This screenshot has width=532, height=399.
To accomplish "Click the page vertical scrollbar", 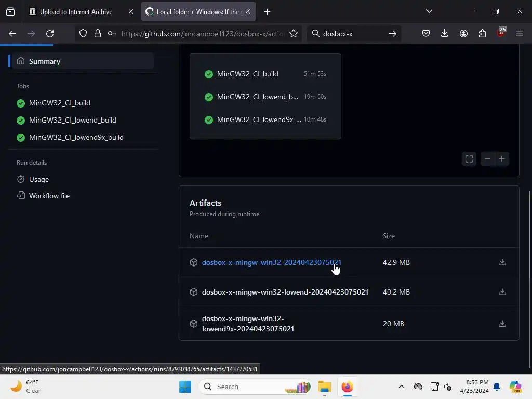I will (530, 279).
